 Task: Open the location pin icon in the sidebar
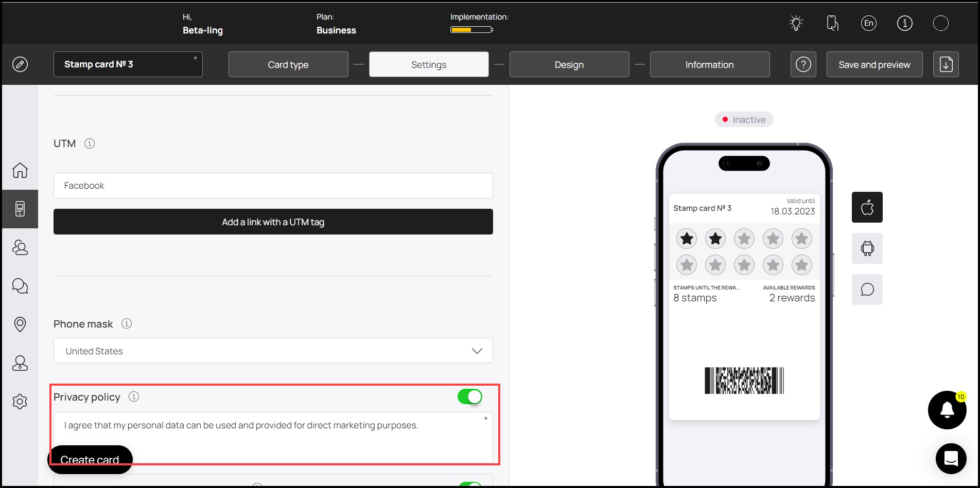[20, 324]
